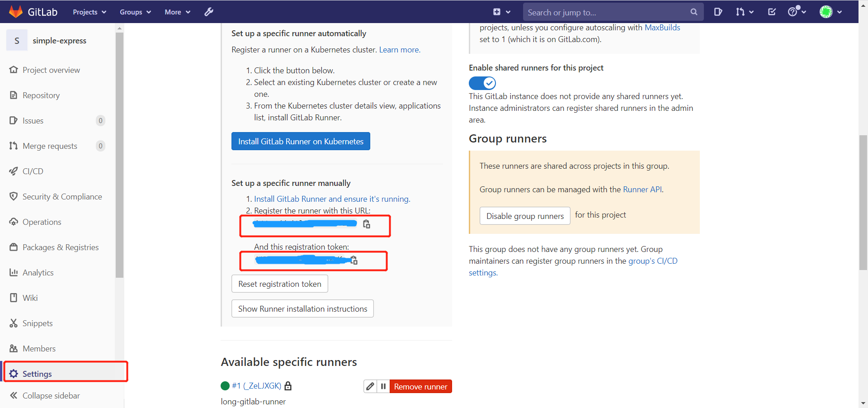Expand the Projects dropdown

coord(90,12)
